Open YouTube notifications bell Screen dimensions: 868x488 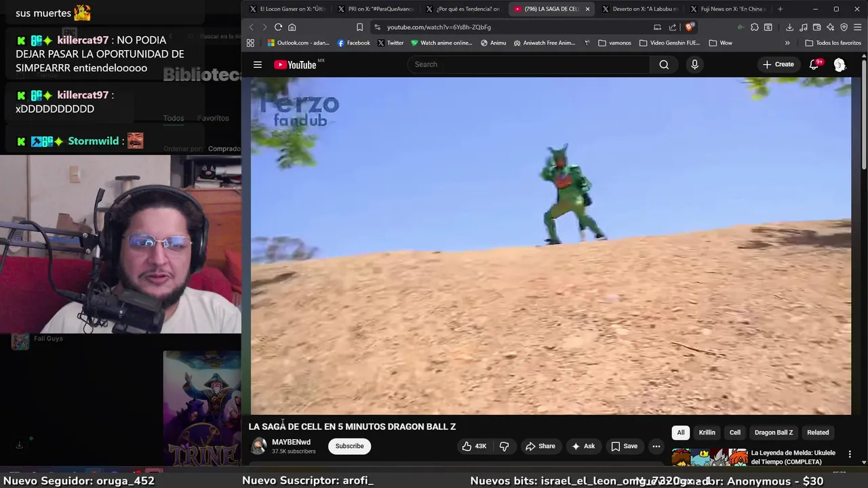point(814,64)
